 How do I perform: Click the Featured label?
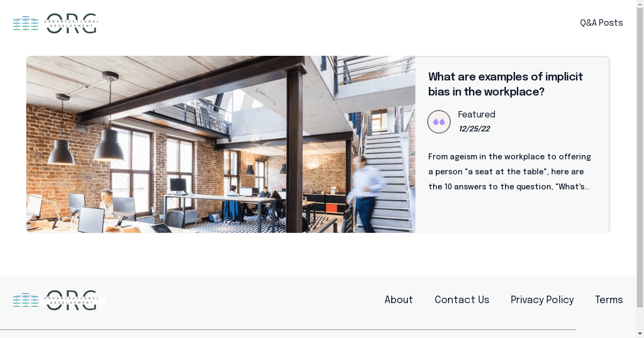tap(477, 114)
